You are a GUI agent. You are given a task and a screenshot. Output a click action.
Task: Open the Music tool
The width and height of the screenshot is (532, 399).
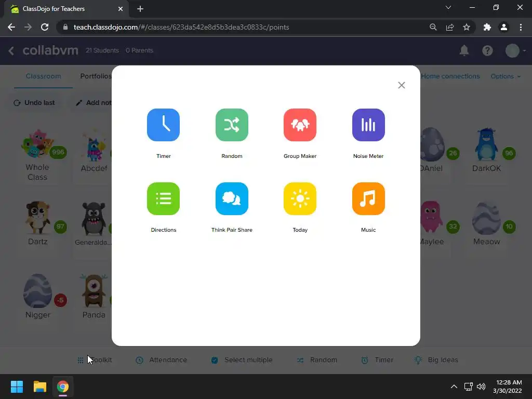coord(368,198)
